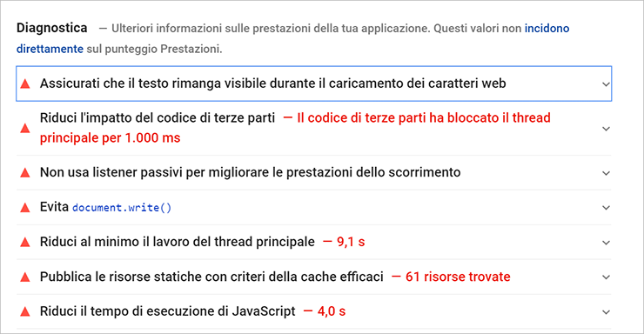Select the 'Riduci l'impatto del codice di terze parti' row
The height and width of the screenshot is (334, 644).
(314, 128)
